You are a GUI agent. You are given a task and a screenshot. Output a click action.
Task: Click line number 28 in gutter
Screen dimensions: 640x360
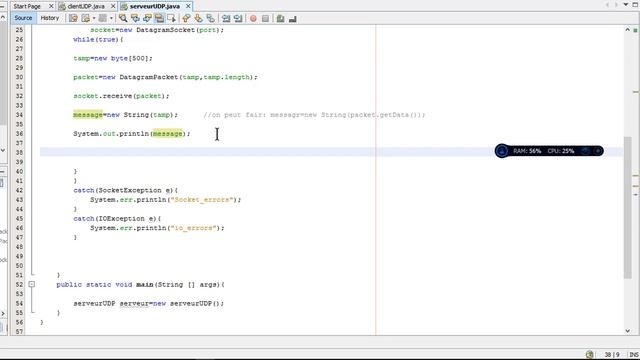coord(19,58)
